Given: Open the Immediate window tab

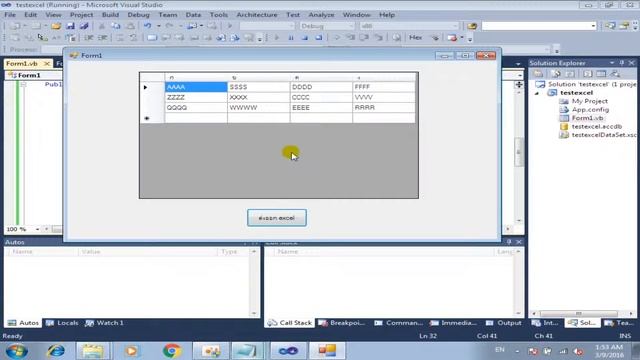Looking at the screenshot, I should (x=453, y=323).
